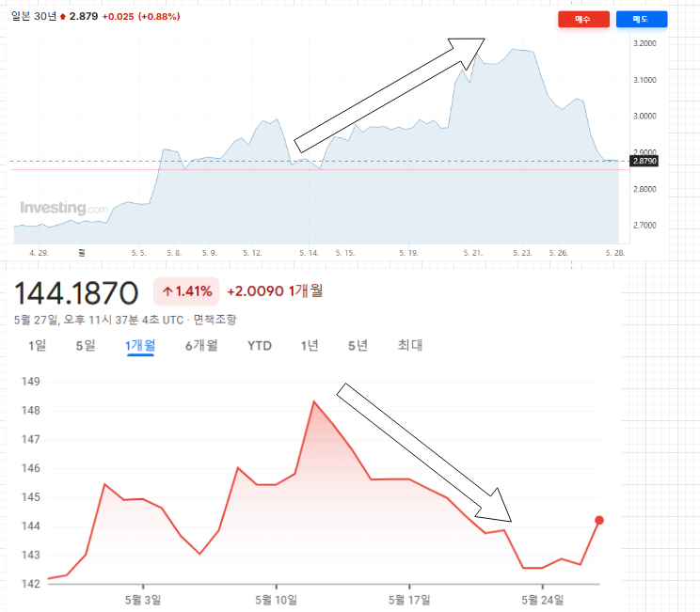Image resolution: width=700 pixels, height=612 pixels.
Task: Click the Investing.com watermark logo
Action: click(x=65, y=208)
